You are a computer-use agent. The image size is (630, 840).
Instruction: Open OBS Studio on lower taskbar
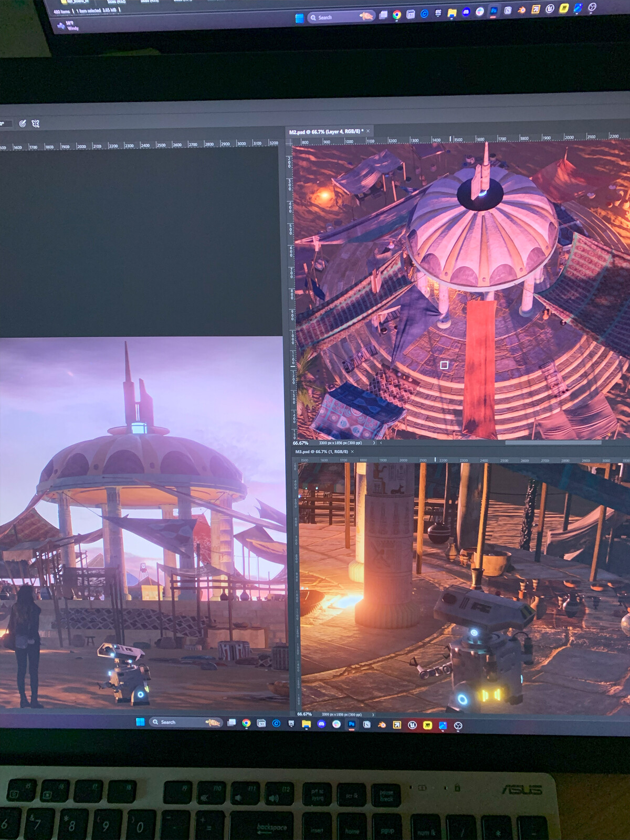click(458, 726)
